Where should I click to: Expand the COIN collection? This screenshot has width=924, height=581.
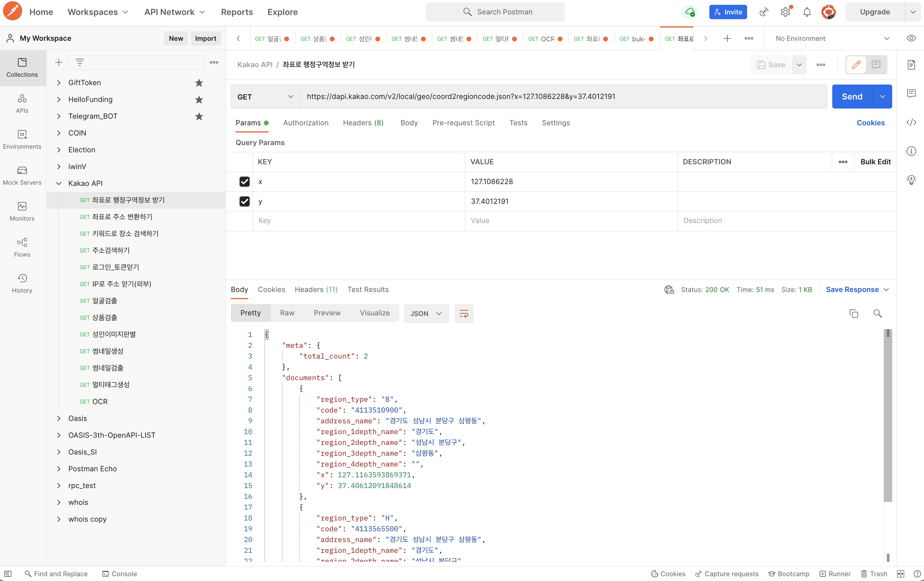(x=59, y=133)
